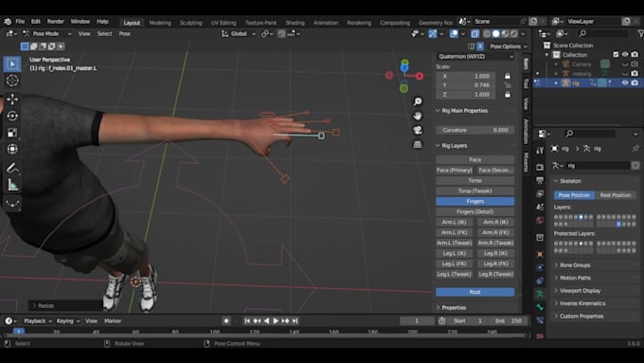Screen dimensions: 644x363
Task: Toggle Collection exclude checkbox in outliner
Action: 616,55
